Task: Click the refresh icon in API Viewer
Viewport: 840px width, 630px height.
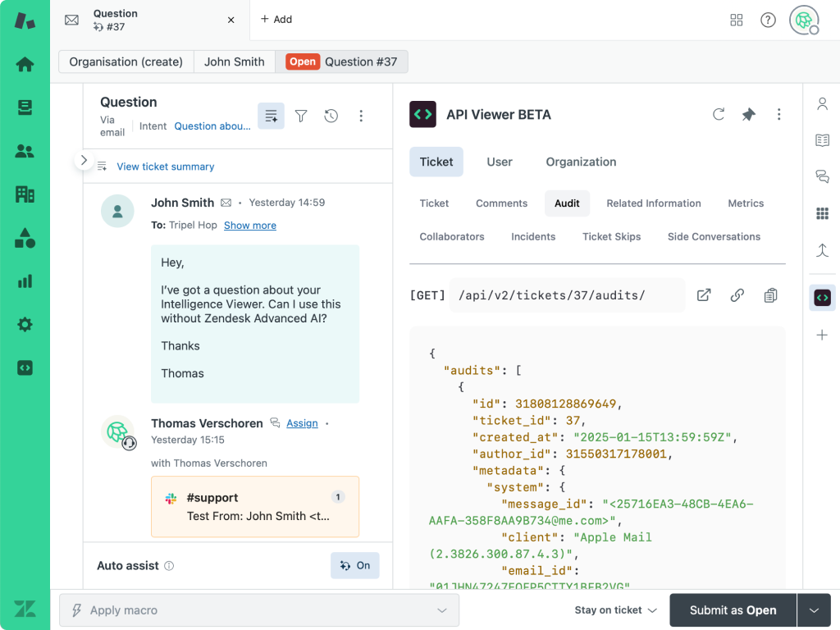Action: [x=719, y=115]
